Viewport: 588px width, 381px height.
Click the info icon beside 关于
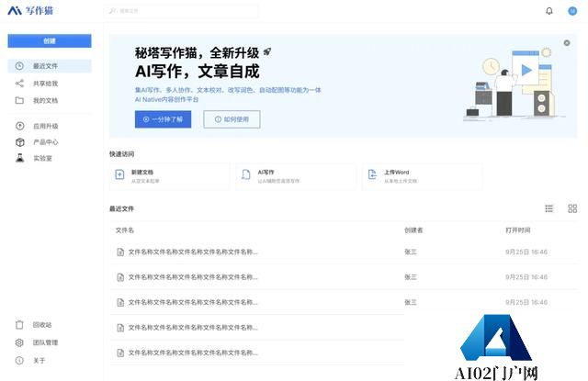19,361
